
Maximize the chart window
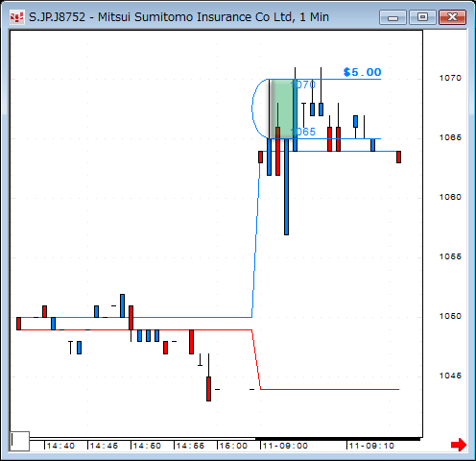tap(422, 17)
